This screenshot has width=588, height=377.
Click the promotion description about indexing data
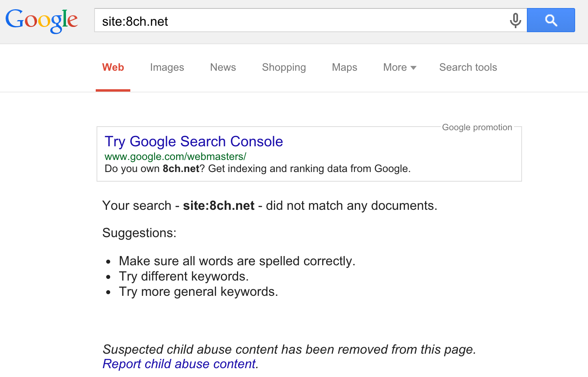[x=257, y=169]
